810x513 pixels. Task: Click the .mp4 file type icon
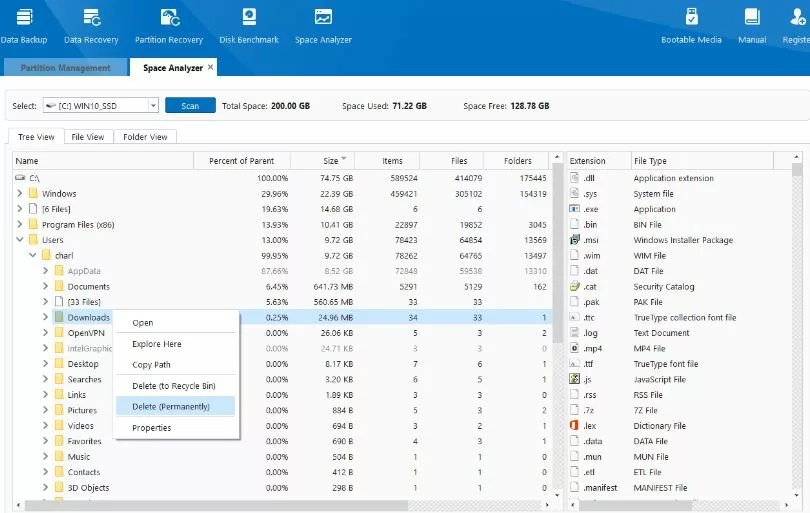[x=574, y=348]
